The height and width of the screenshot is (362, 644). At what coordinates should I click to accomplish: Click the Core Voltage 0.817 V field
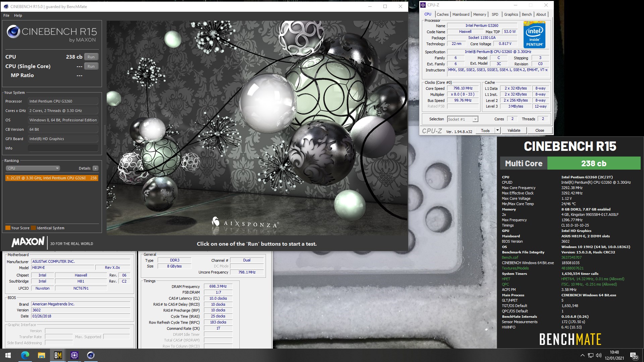pos(505,44)
